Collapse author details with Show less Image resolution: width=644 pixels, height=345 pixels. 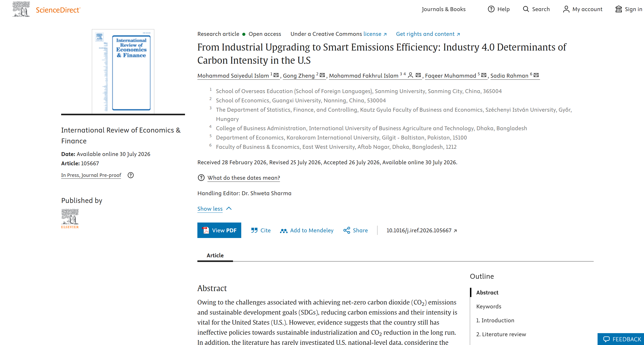pyautogui.click(x=215, y=209)
